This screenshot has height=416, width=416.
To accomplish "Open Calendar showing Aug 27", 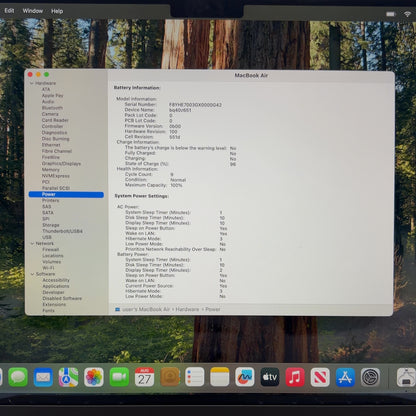I will pyautogui.click(x=144, y=377).
